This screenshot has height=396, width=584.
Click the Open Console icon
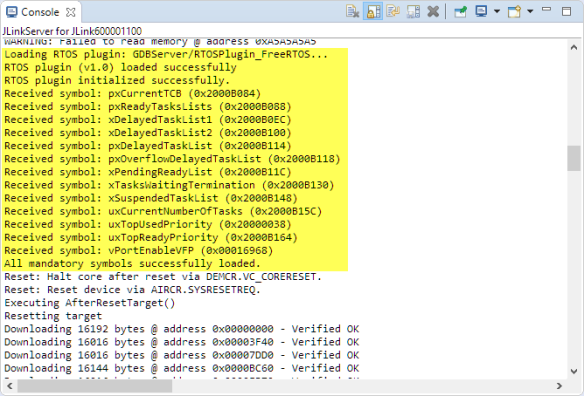[x=514, y=11]
